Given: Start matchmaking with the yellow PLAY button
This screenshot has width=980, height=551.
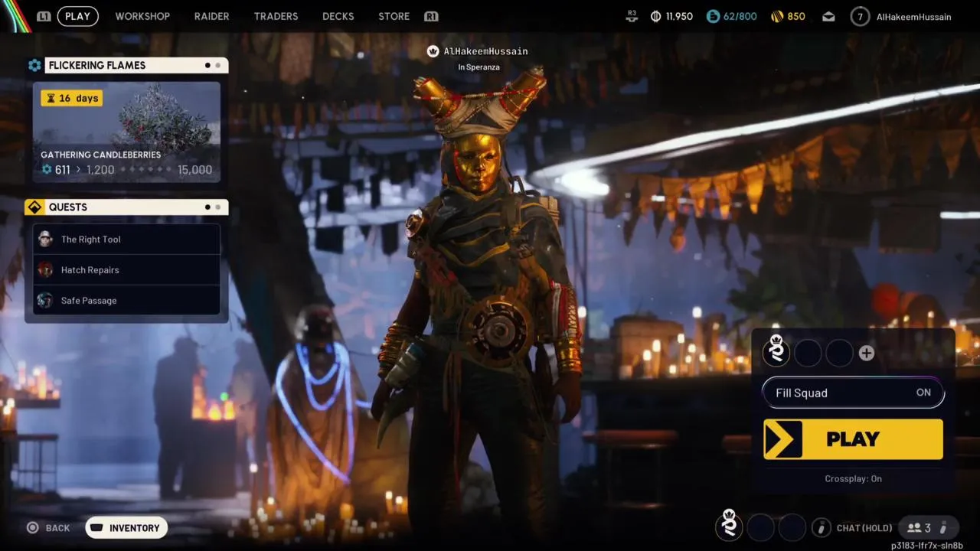Looking at the screenshot, I should [x=853, y=439].
